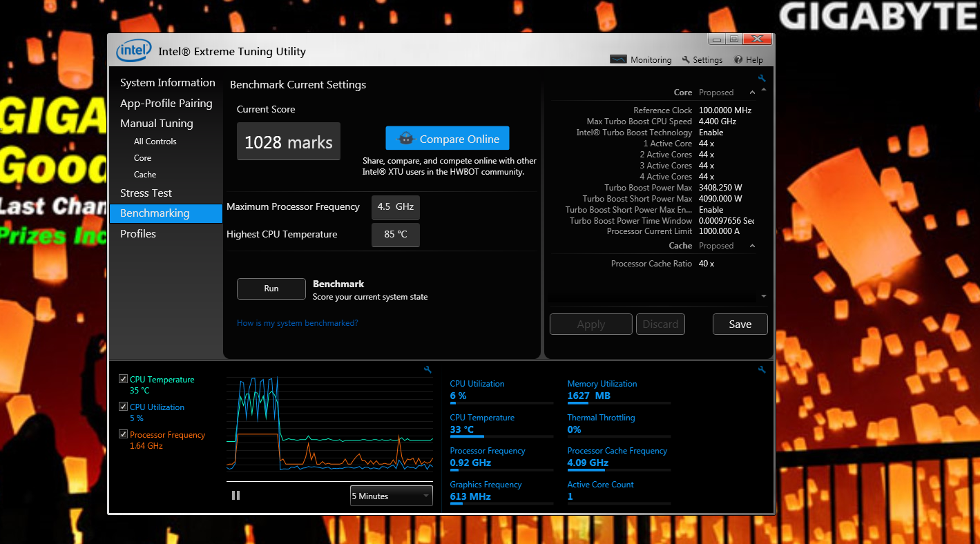This screenshot has width=980, height=544.
Task: Open System Information section
Action: click(168, 83)
